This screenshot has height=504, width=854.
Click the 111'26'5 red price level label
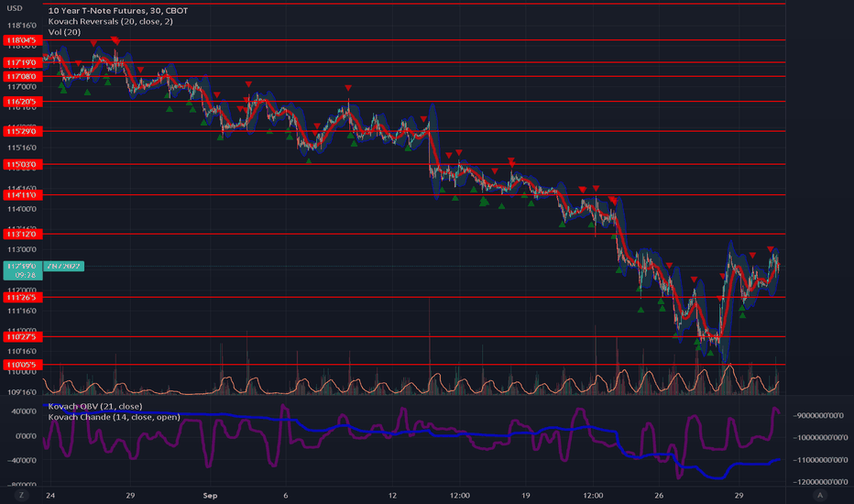(22, 298)
